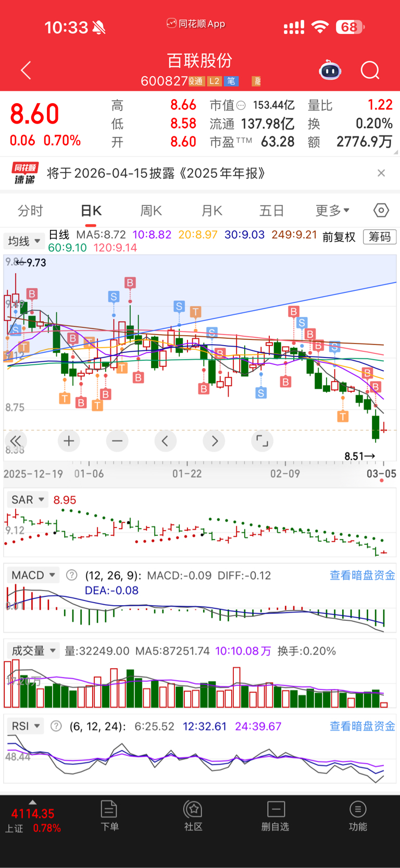The image size is (400, 868).
Task: Open RSI indicator dropdown
Action: tap(26, 726)
